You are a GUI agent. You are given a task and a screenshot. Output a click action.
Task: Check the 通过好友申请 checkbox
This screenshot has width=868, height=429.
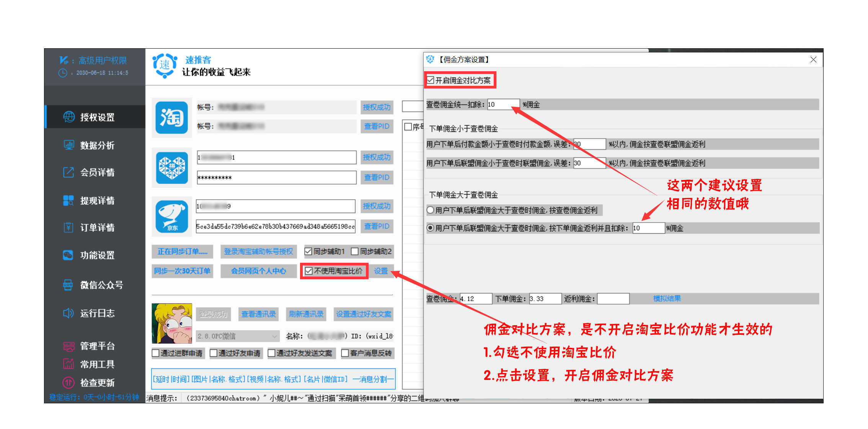pos(214,353)
